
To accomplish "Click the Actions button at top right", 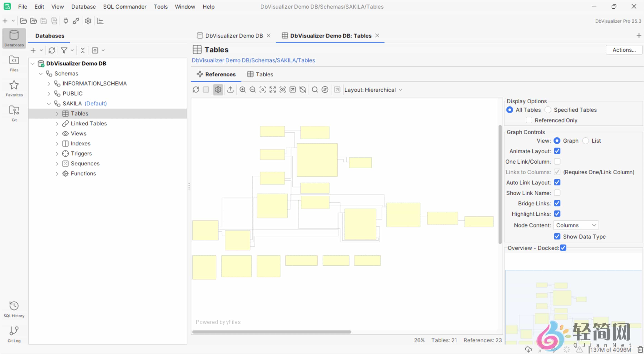I will click(x=624, y=50).
